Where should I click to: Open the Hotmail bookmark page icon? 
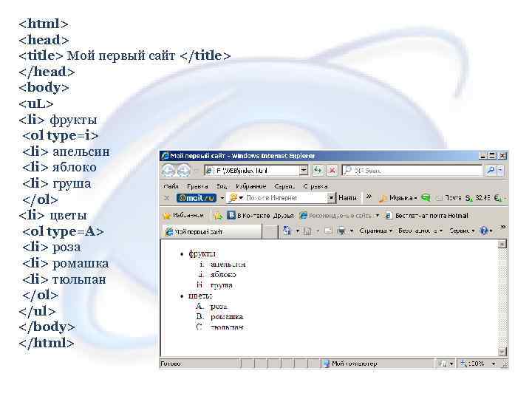[389, 216]
